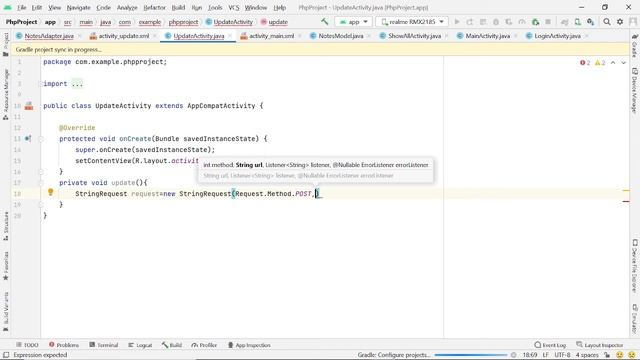Click the update method breadcrumb
The width and height of the screenshot is (640, 360).
click(274, 22)
